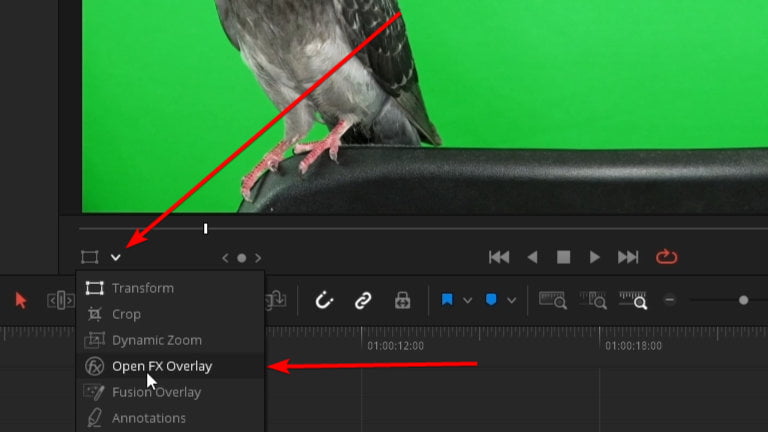This screenshot has height=432, width=768.
Task: Click Custom Zoom icon
Action: click(x=633, y=300)
